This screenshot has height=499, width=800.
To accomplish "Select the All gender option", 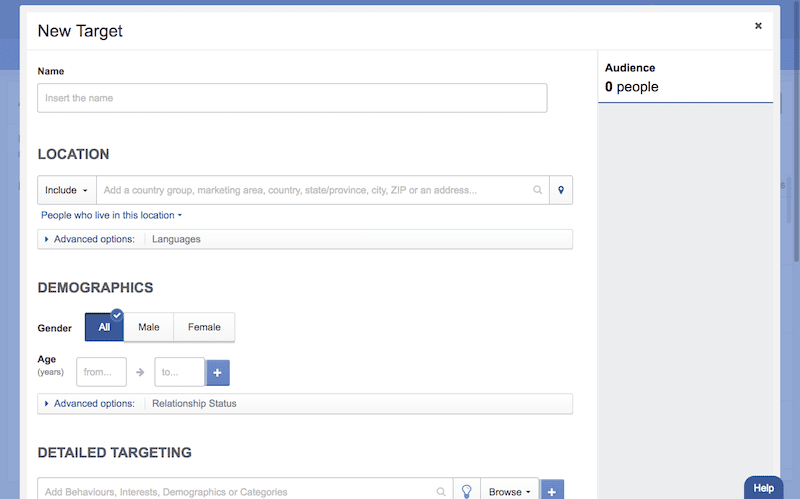I will 104,327.
